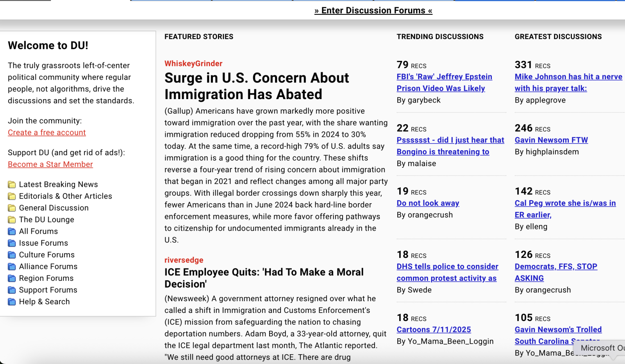This screenshot has width=625, height=364.
Task: Click the All Forums blue folder icon
Action: point(12,231)
